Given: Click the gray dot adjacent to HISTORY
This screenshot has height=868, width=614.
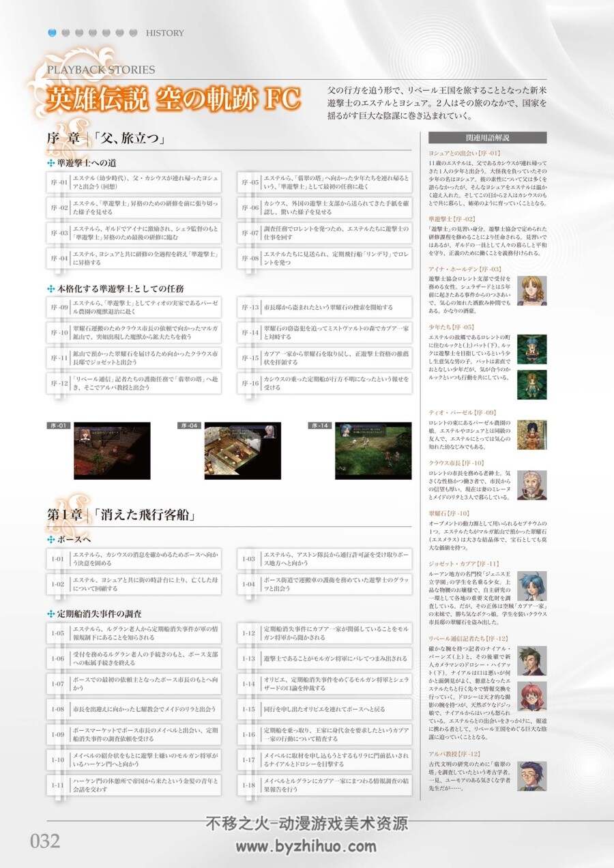Looking at the screenshot, I should pyautogui.click(x=132, y=32).
